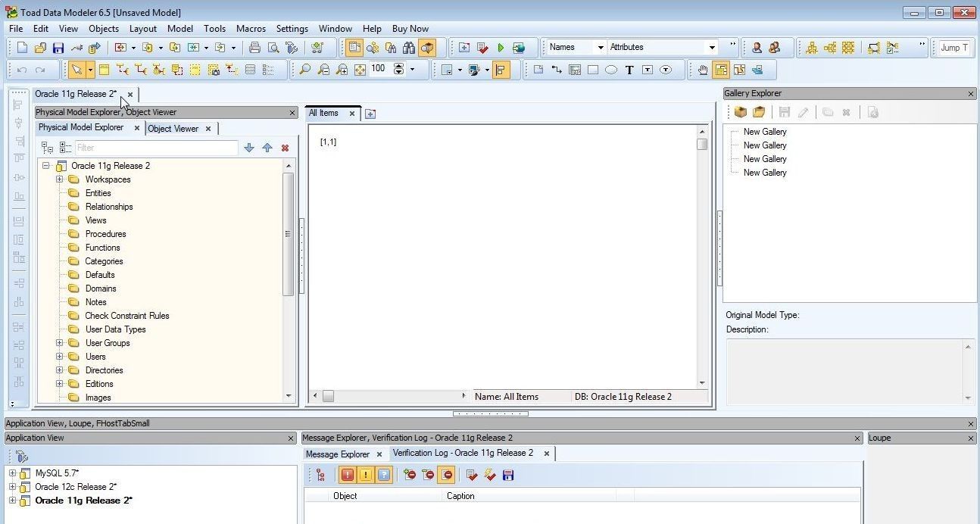Select the All Items workspace tab
The height and width of the screenshot is (524, 980).
click(x=323, y=113)
